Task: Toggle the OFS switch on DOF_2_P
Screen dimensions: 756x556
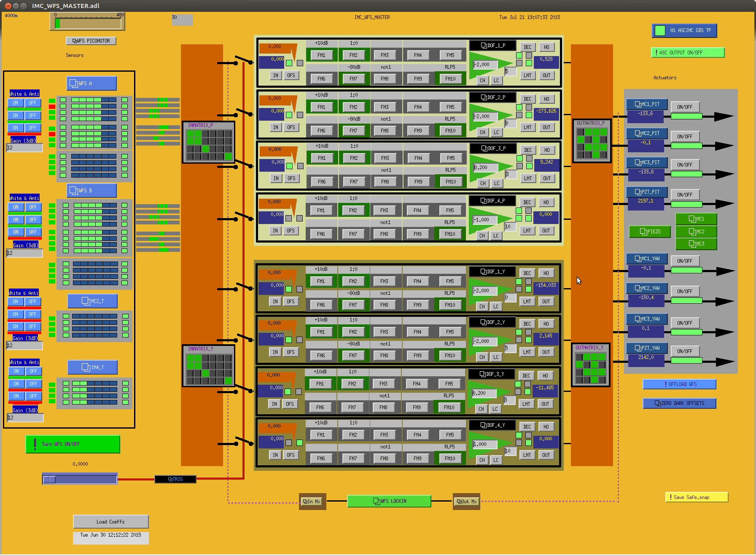Action: [291, 127]
